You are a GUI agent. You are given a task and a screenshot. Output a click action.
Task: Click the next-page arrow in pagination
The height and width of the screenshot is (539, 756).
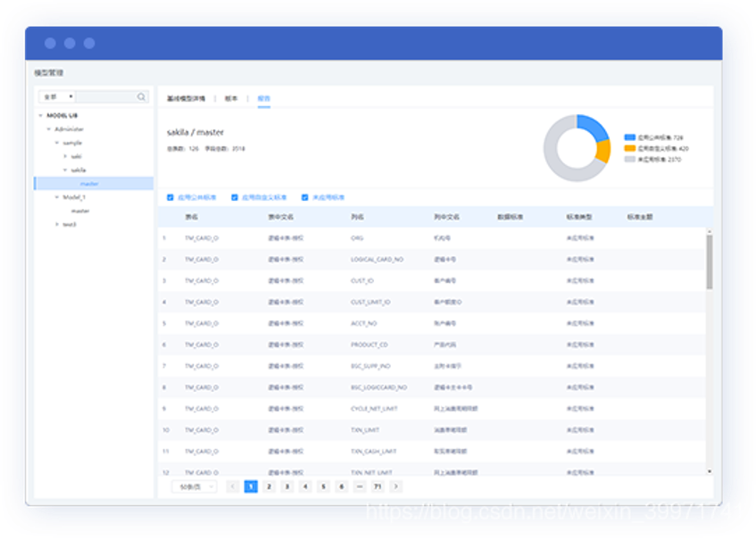point(395,486)
